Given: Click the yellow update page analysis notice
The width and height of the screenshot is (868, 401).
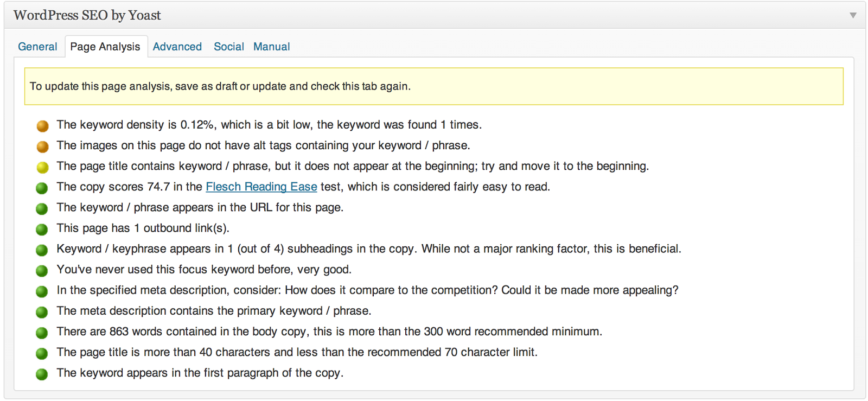Looking at the screenshot, I should click(x=434, y=86).
